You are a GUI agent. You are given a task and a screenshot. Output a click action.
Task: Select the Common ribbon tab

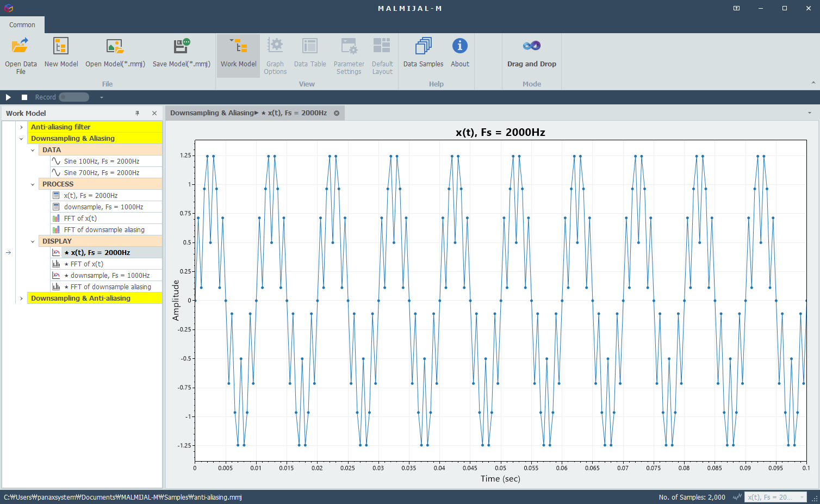click(x=22, y=25)
